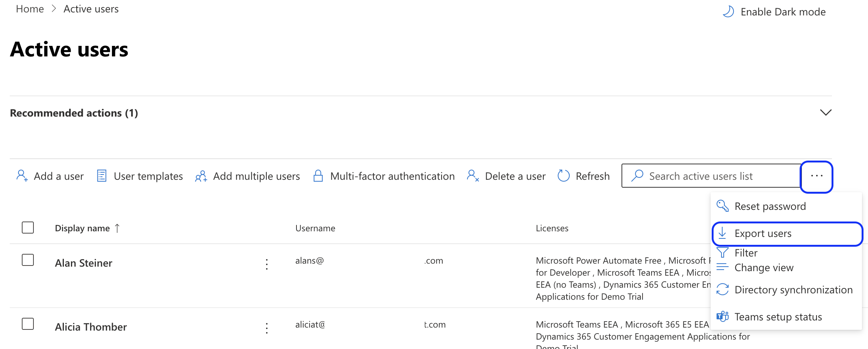Navigate to Home via the breadcrumb
This screenshot has width=868, height=349.
[x=30, y=9]
